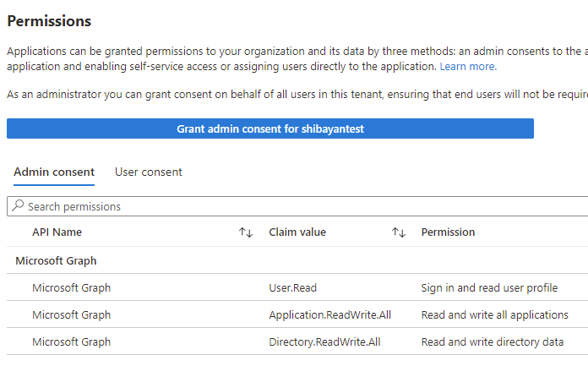Select the User.Read claim value
The image size is (588, 366).
pyautogui.click(x=293, y=288)
